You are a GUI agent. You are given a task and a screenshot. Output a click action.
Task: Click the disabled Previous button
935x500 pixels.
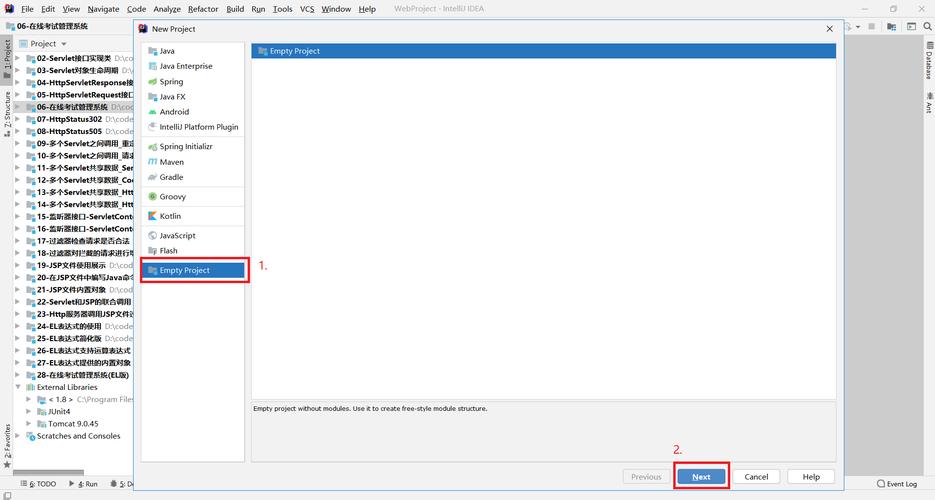coord(646,477)
